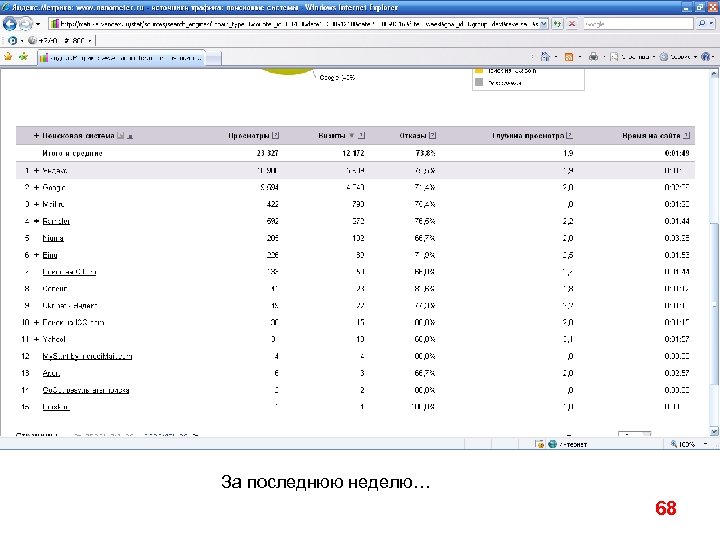Open the zoom level dropdown arrow
Image resolution: width=720 pixels, height=540 pixels.
click(x=705, y=444)
